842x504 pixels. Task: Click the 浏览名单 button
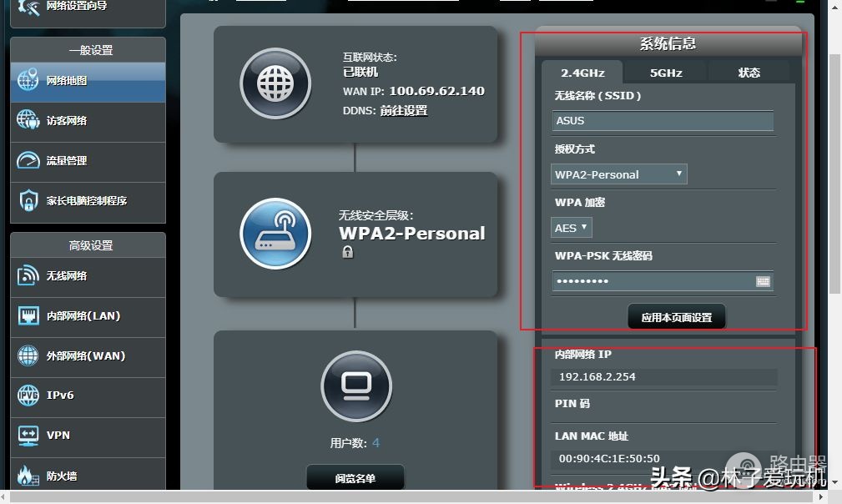[355, 477]
